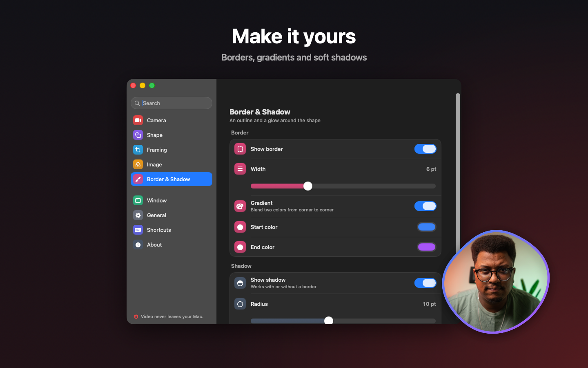588x368 pixels.
Task: Click the Show shadow half-circle icon
Action: (240, 283)
